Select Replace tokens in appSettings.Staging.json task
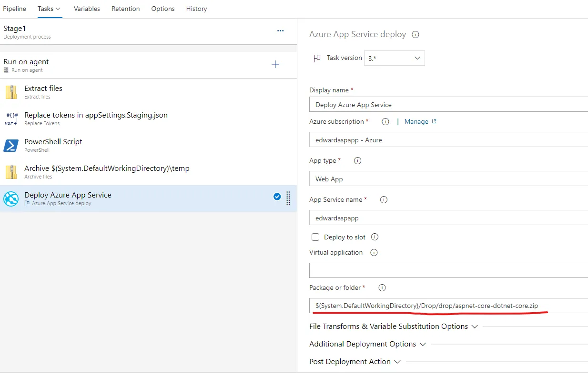The image size is (588, 376). pos(148,119)
